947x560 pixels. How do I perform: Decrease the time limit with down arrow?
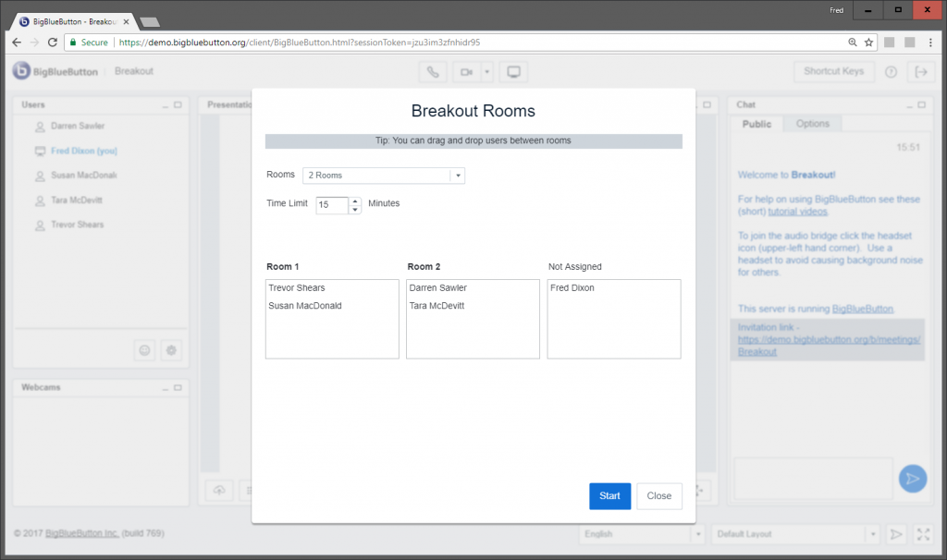[355, 210]
